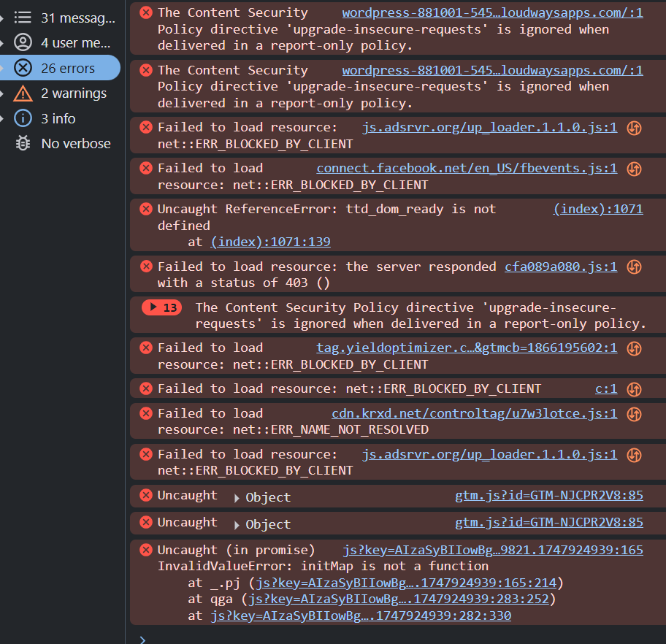Select the 31 messages sidebar filter
Image resolution: width=666 pixels, height=644 pixels.
[x=61, y=18]
